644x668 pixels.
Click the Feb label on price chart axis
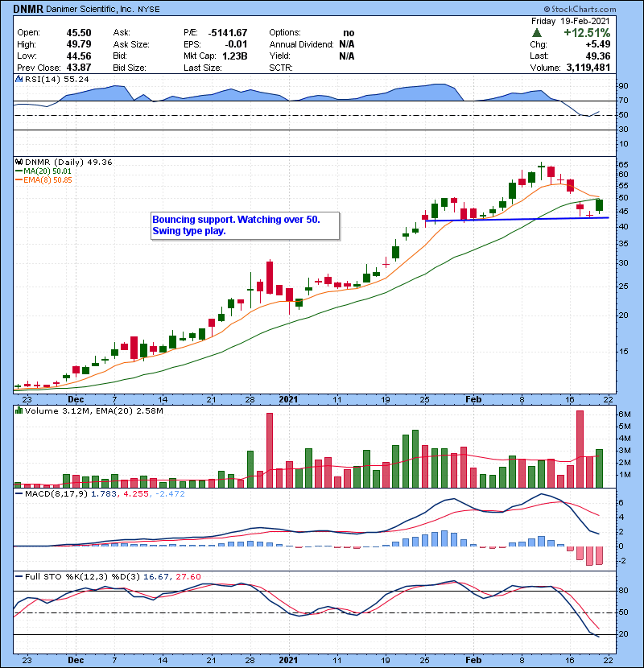point(473,400)
